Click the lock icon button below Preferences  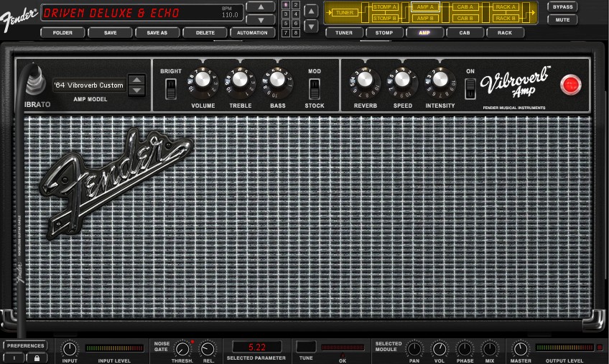(37, 358)
